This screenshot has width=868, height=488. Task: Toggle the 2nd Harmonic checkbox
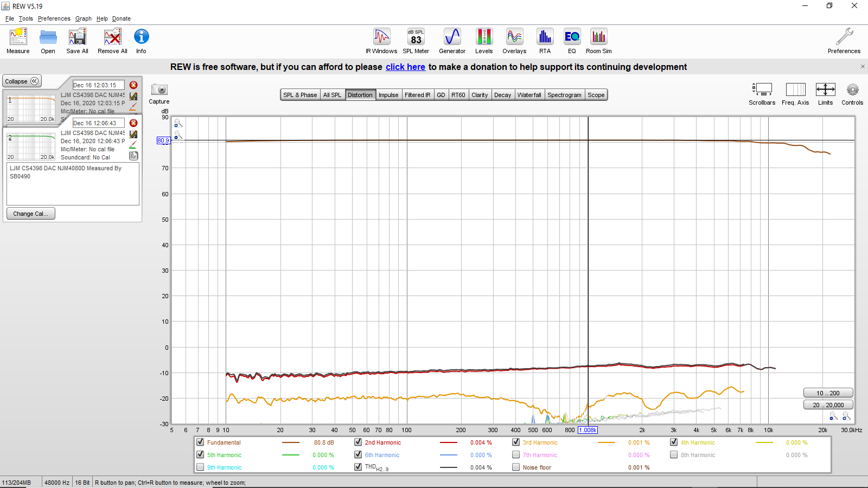coord(358,442)
